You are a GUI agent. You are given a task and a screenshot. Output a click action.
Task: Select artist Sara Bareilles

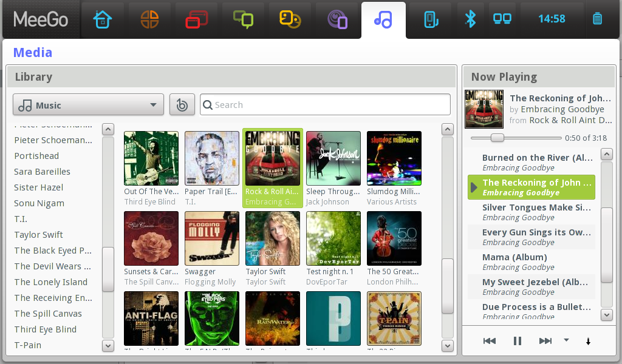pos(42,172)
